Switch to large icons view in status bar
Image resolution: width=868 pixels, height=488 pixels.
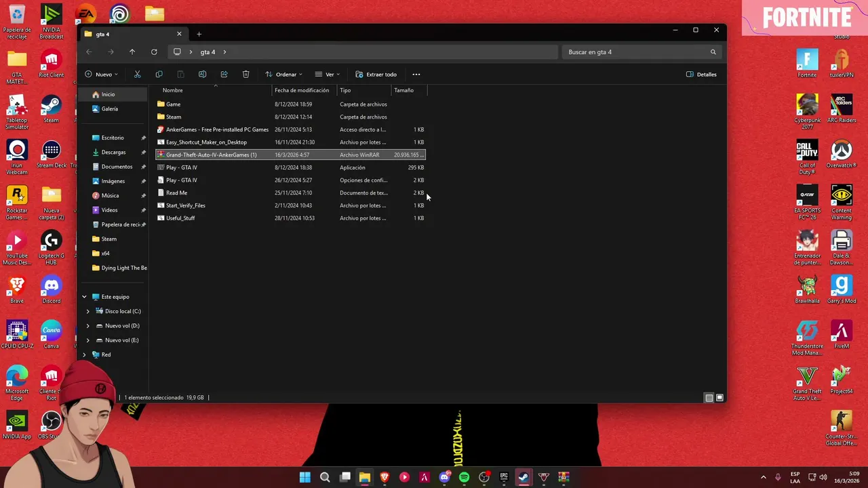coord(719,398)
